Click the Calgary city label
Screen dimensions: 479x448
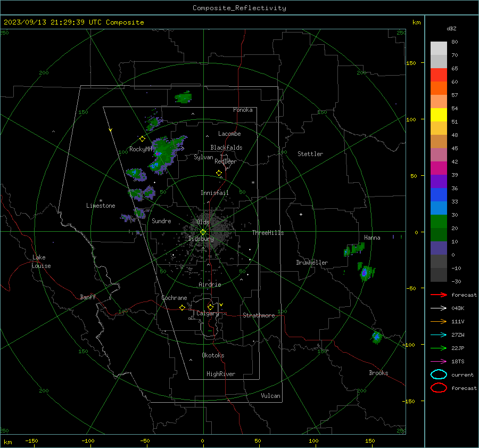tap(208, 313)
